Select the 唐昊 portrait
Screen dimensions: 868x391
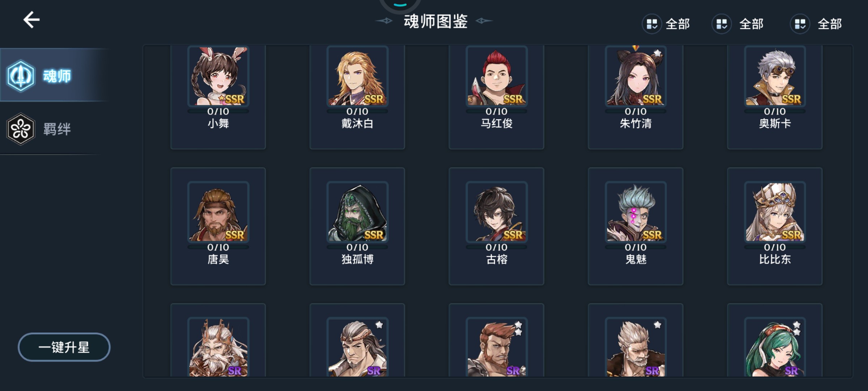tap(218, 212)
